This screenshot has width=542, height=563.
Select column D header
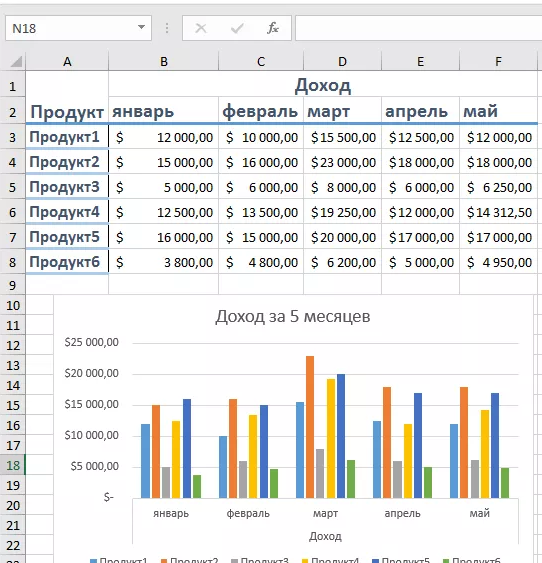[x=342, y=61]
